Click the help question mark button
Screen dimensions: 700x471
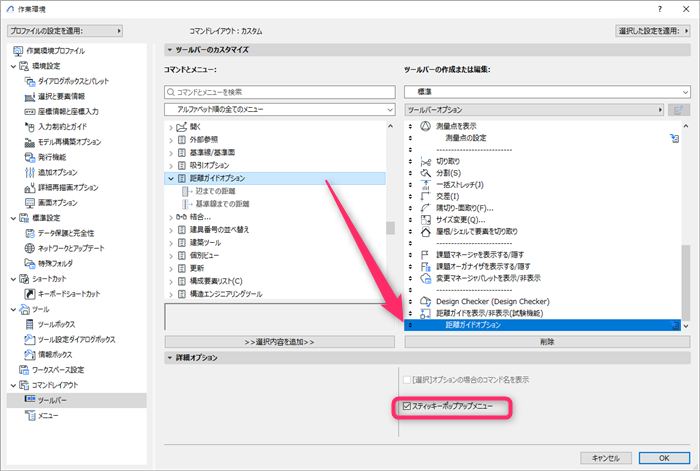[x=660, y=9]
